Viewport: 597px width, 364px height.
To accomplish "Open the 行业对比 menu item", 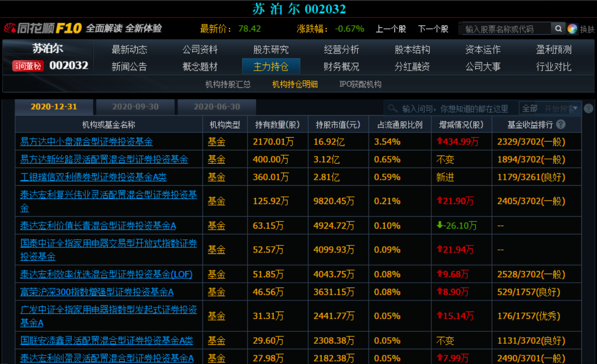I will pos(554,67).
